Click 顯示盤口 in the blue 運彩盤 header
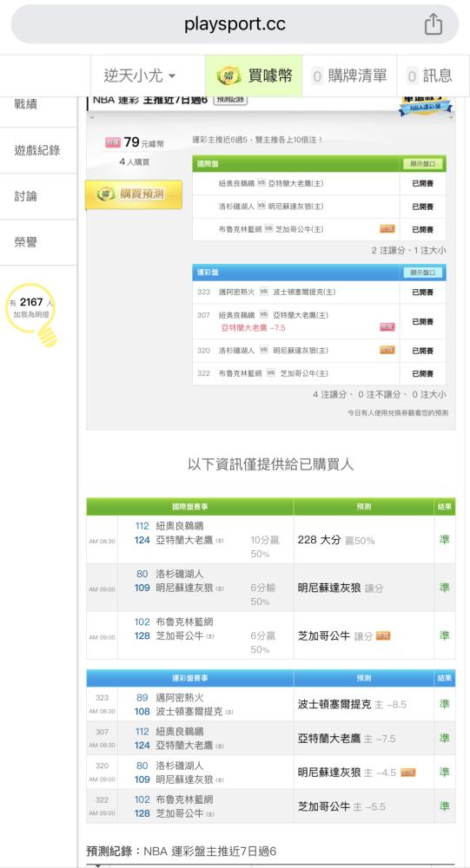The height and width of the screenshot is (868, 470). tap(424, 273)
